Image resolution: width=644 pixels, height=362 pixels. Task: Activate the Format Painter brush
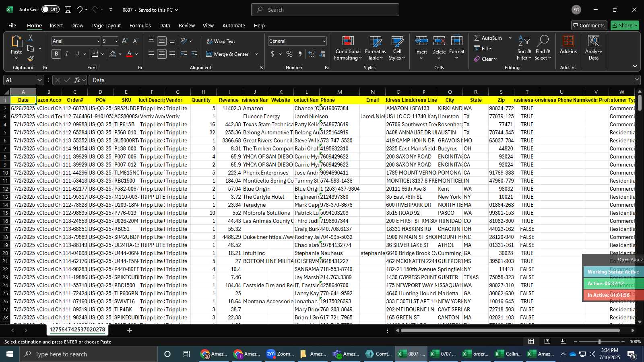click(31, 58)
